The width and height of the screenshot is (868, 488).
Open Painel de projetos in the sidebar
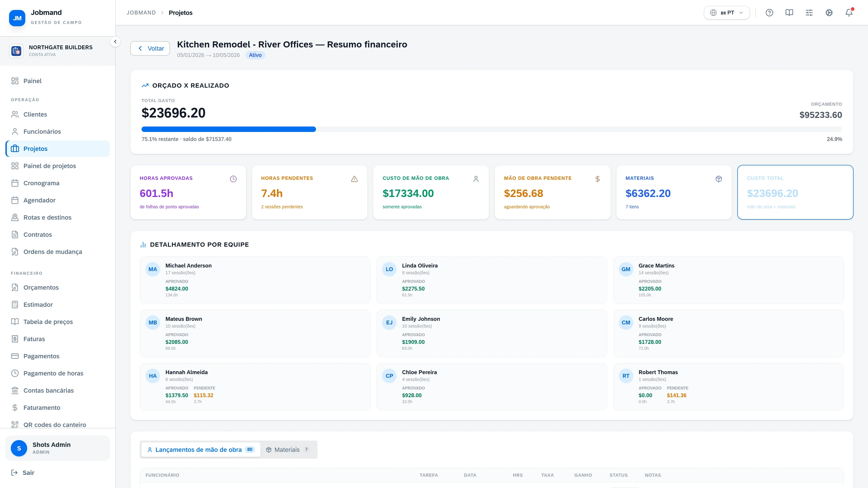point(58,166)
